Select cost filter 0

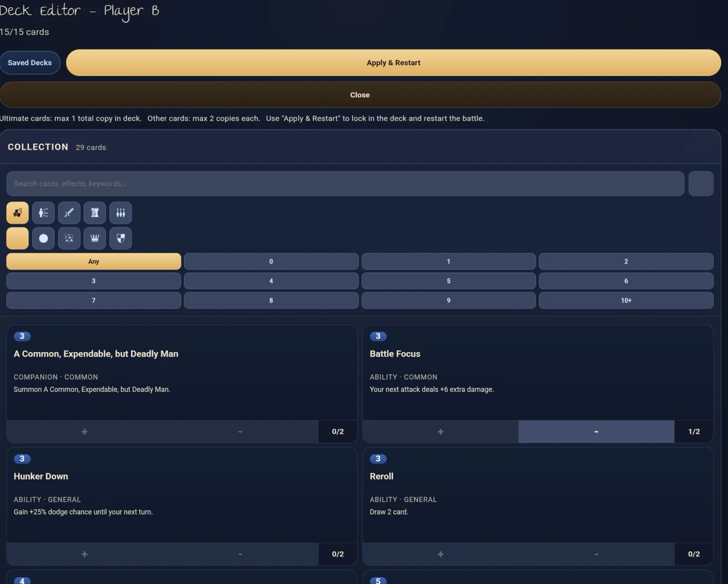click(271, 261)
